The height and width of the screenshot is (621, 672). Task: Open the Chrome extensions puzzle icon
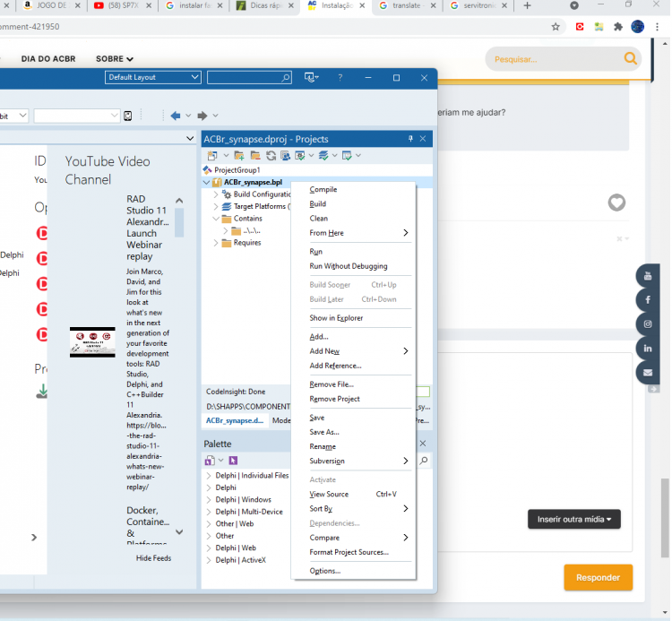pyautogui.click(x=618, y=27)
